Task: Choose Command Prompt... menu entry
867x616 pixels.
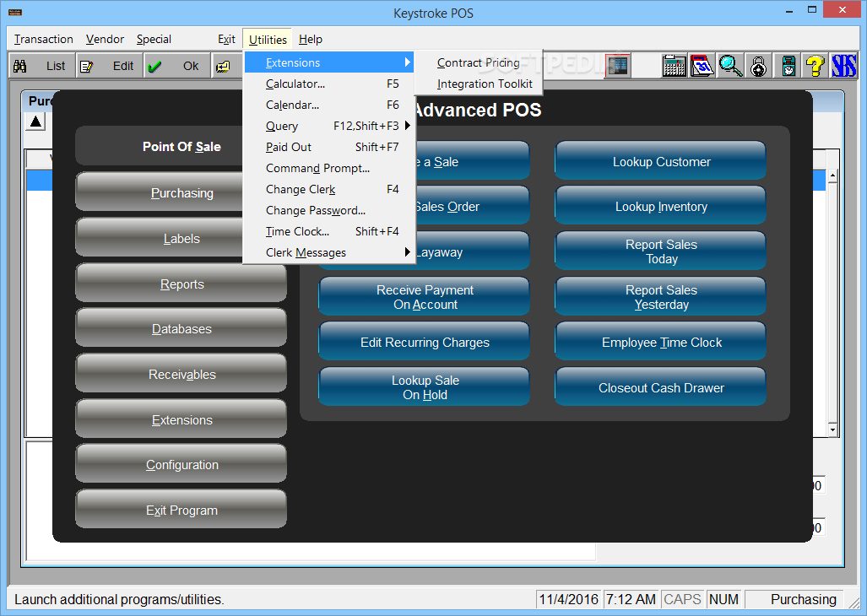Action: (x=329, y=168)
